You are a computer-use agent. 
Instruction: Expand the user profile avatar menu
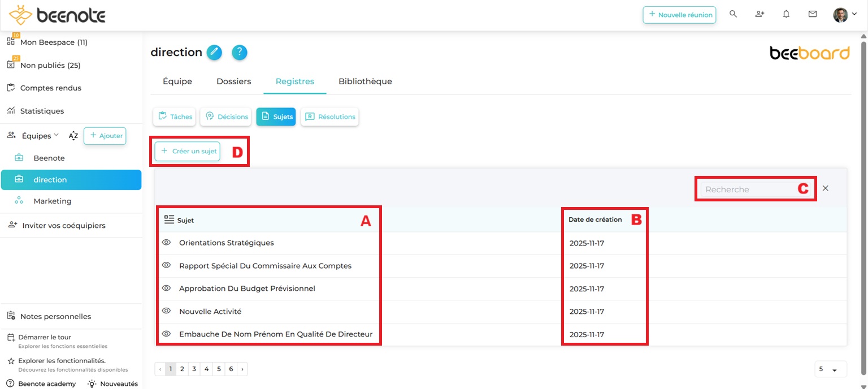pos(844,15)
